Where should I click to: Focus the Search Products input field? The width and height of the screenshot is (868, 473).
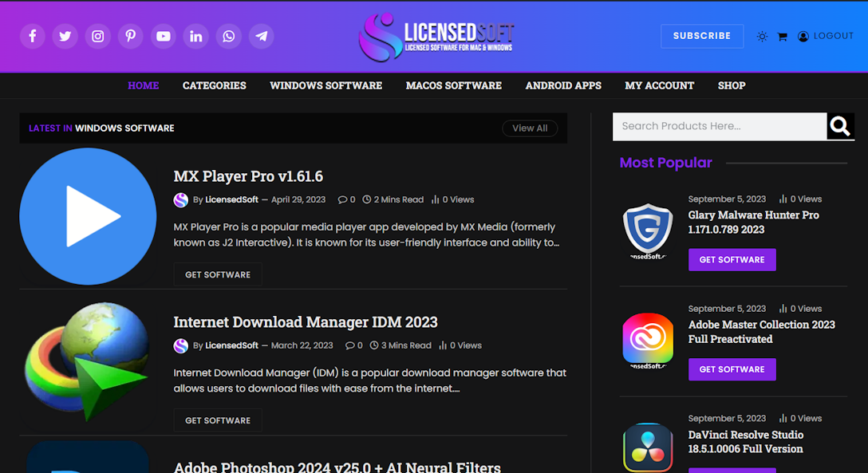tap(718, 126)
